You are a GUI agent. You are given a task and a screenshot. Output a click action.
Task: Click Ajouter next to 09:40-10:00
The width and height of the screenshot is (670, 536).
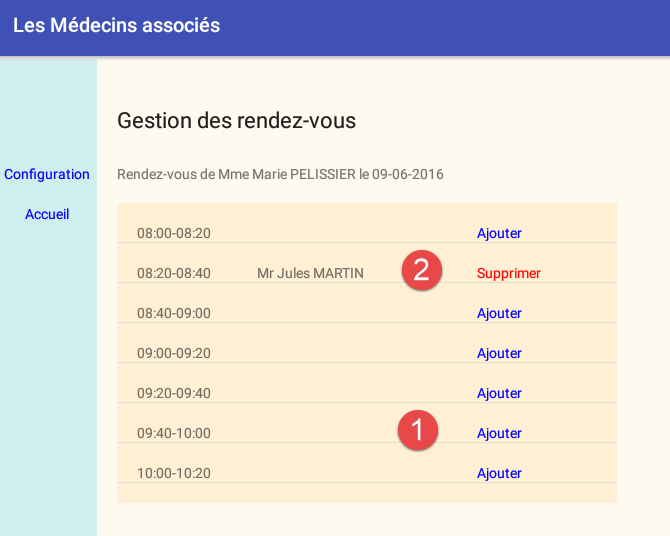click(x=499, y=433)
